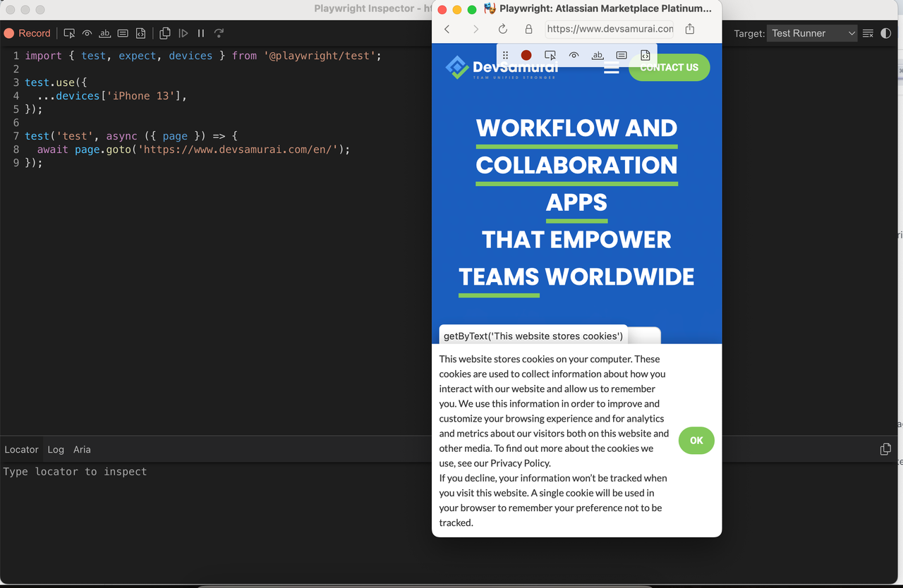Copy the generated code with the copy icon
Viewport: 903px width, 588px height.
[x=165, y=33]
